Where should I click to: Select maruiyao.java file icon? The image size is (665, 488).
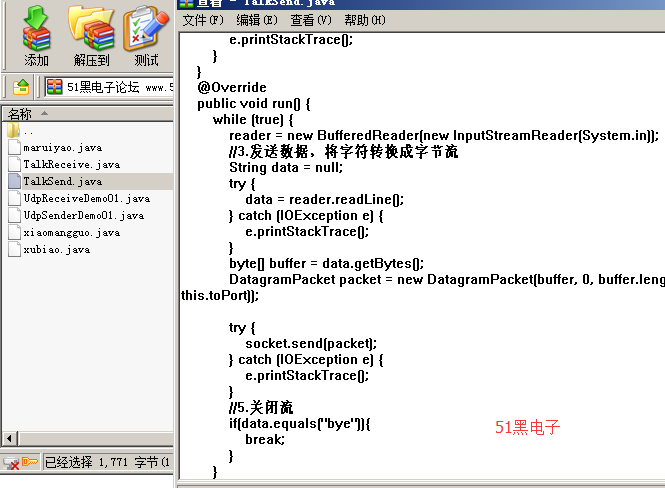click(x=14, y=147)
